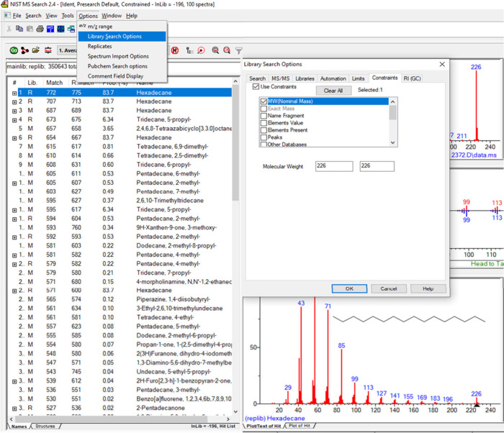
Task: Expand hit 4 Tridecane, 5-propyl- match 673
Action: (14, 120)
